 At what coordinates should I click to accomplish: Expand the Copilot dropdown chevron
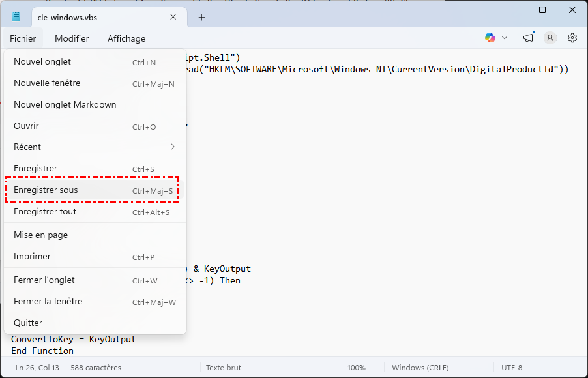tap(505, 38)
